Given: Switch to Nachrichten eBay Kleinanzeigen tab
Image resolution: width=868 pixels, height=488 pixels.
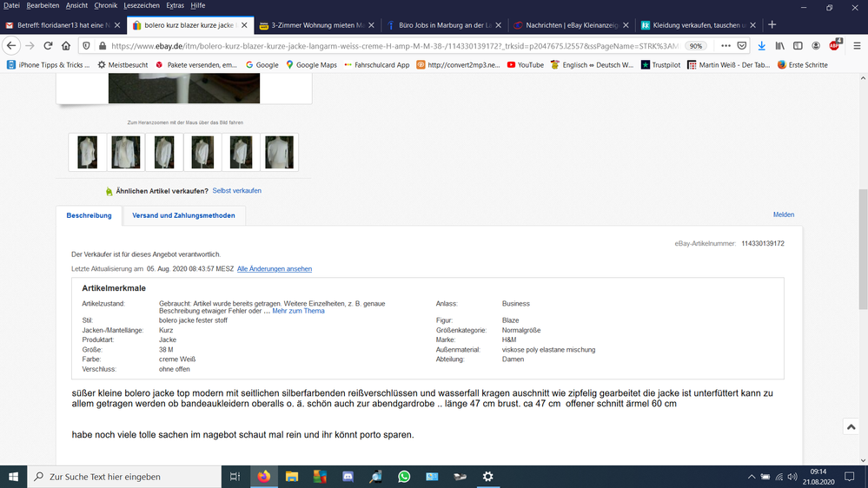Looking at the screenshot, I should [x=572, y=25].
